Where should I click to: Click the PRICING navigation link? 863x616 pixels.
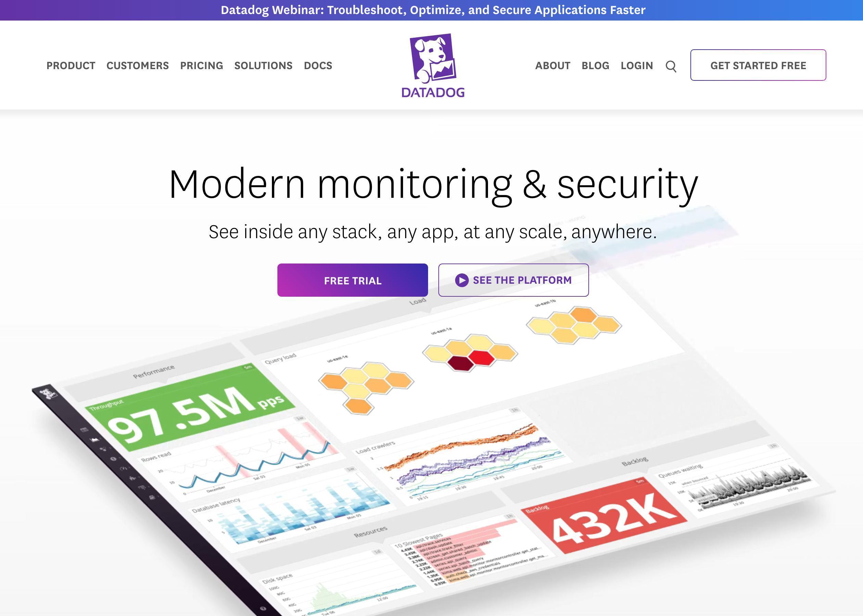(201, 65)
